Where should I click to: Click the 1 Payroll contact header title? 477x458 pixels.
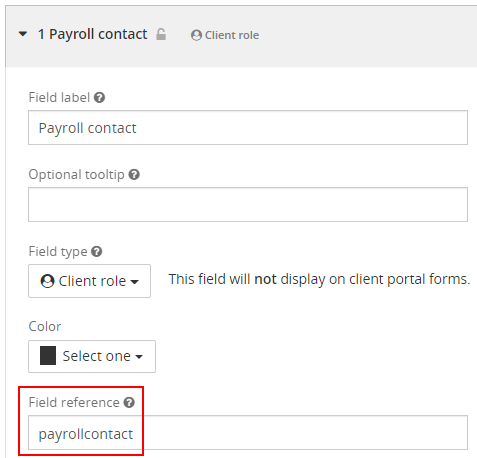tap(92, 34)
